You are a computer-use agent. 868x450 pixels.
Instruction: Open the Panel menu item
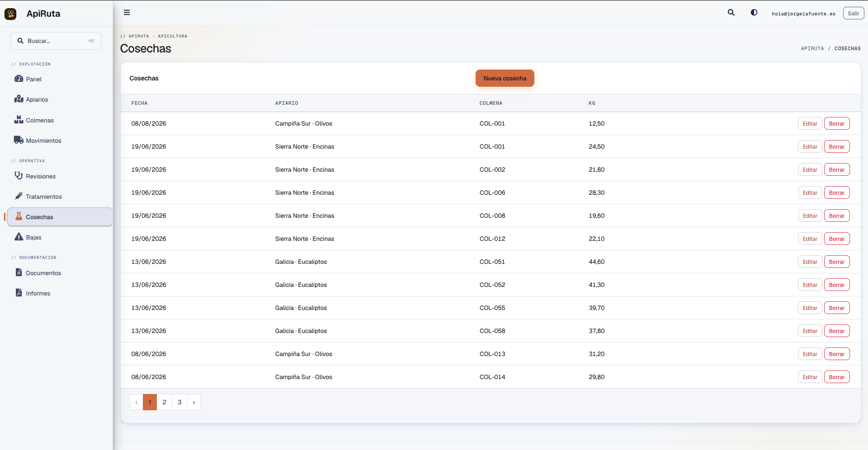(60, 79)
